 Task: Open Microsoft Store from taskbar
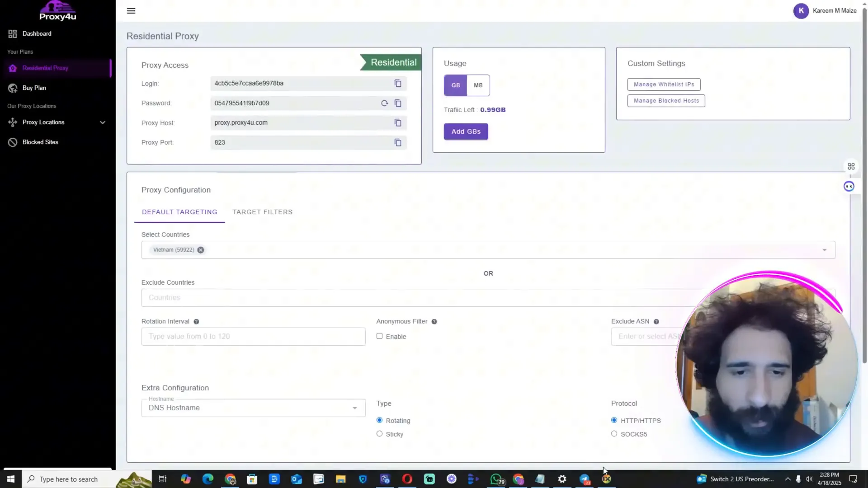pyautogui.click(x=252, y=479)
